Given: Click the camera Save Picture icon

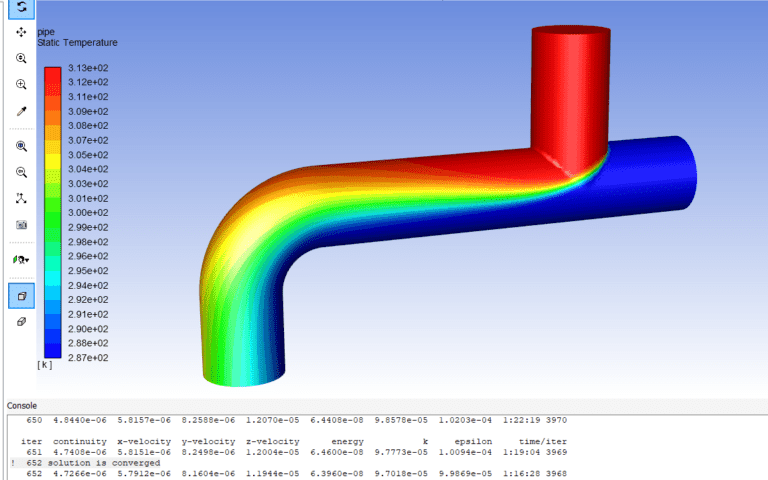Looking at the screenshot, I should [x=21, y=224].
